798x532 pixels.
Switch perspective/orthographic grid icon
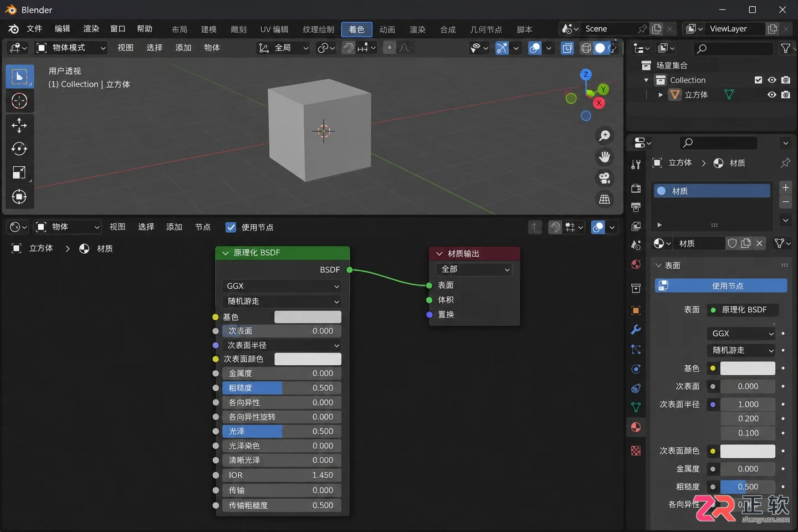tap(605, 199)
